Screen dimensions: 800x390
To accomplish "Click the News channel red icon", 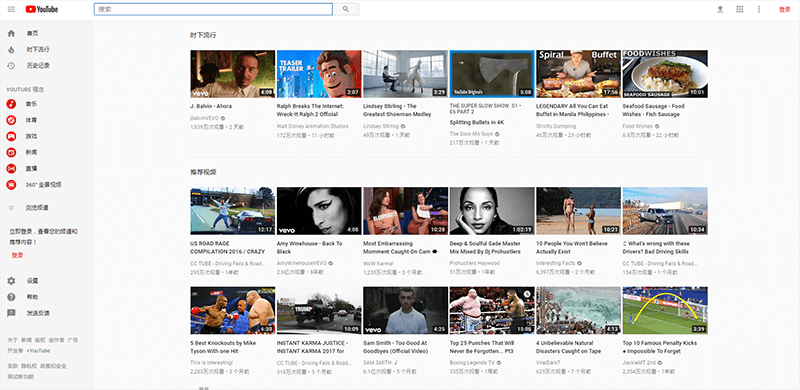I will 11,152.
